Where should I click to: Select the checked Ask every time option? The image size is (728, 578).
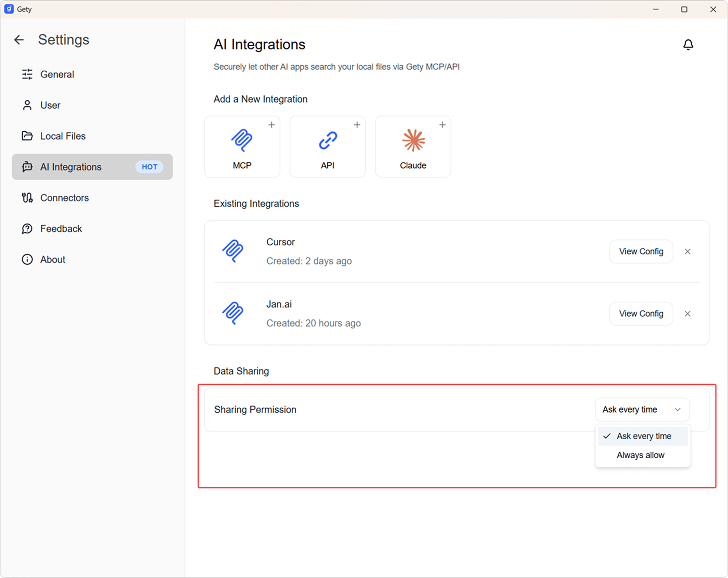pyautogui.click(x=643, y=436)
